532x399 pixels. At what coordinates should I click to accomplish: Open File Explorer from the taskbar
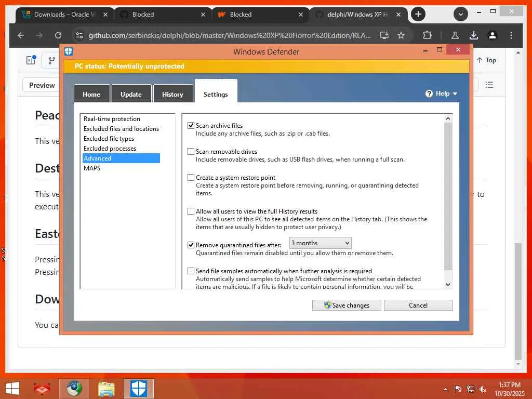106,389
